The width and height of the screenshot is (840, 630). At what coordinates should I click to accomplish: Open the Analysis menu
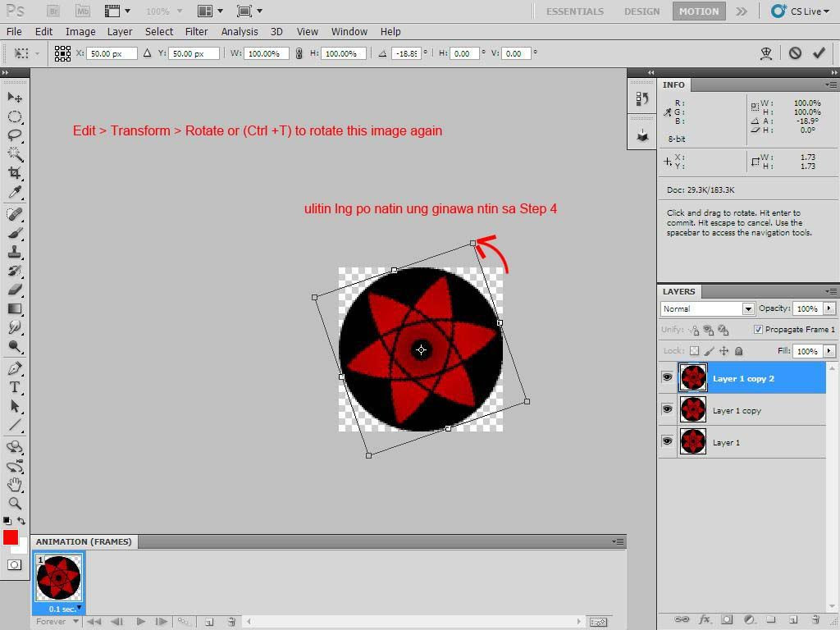[x=240, y=32]
